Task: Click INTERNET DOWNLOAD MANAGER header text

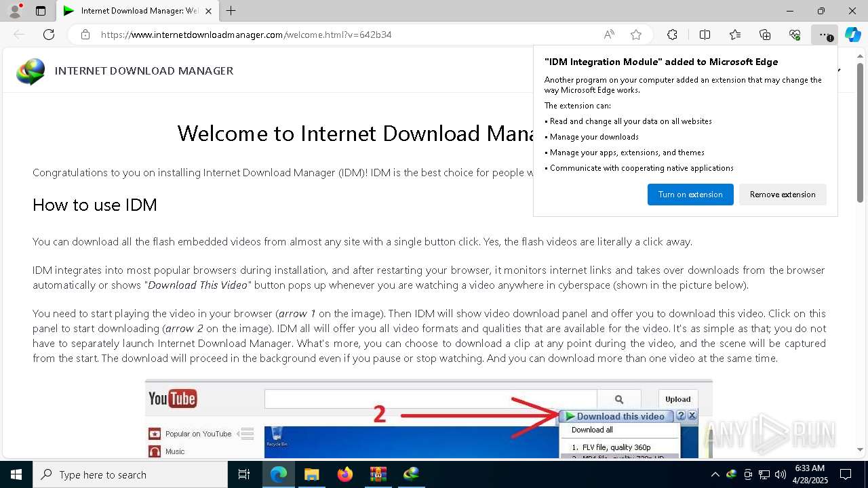Action: pos(144,70)
